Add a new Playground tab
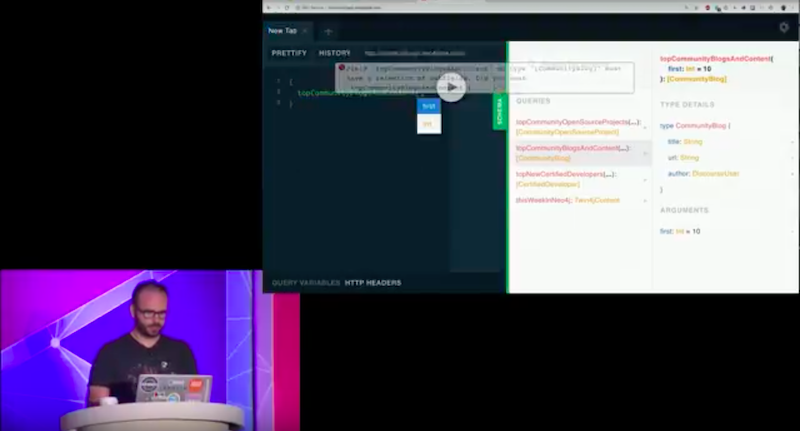The height and width of the screenshot is (431, 800). [328, 32]
